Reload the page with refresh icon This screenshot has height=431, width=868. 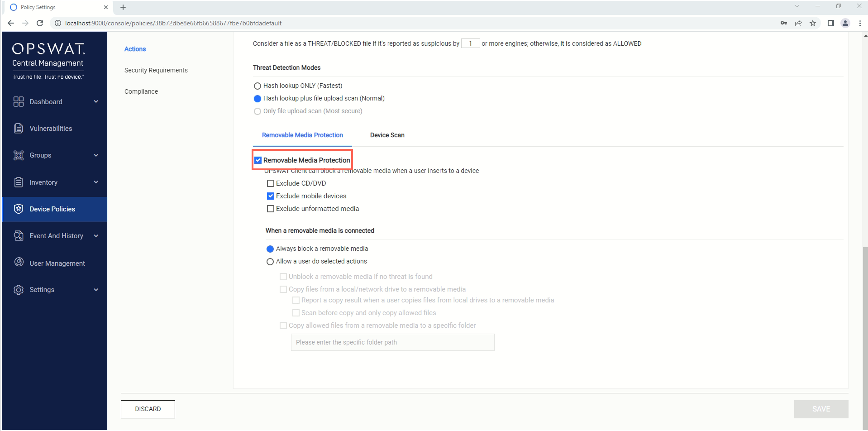pos(40,23)
